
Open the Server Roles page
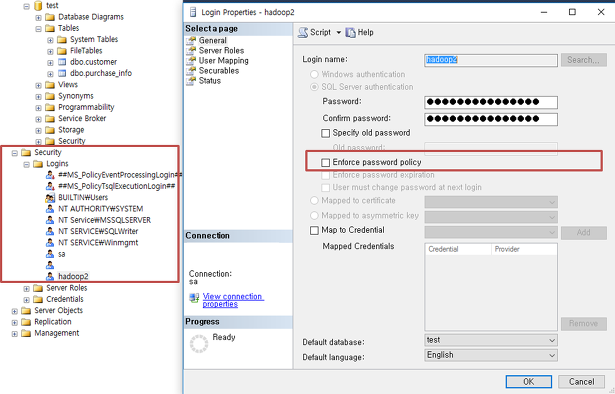(x=221, y=51)
